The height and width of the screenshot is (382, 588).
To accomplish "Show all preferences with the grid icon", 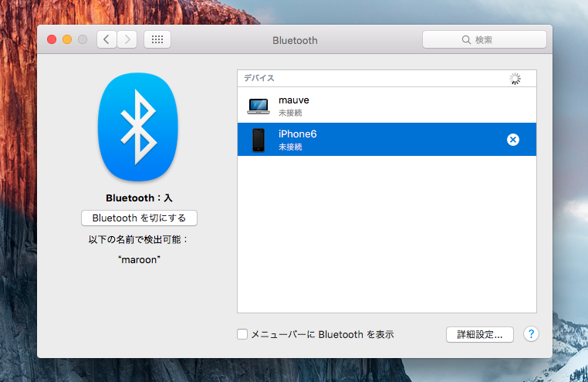I will click(x=157, y=39).
